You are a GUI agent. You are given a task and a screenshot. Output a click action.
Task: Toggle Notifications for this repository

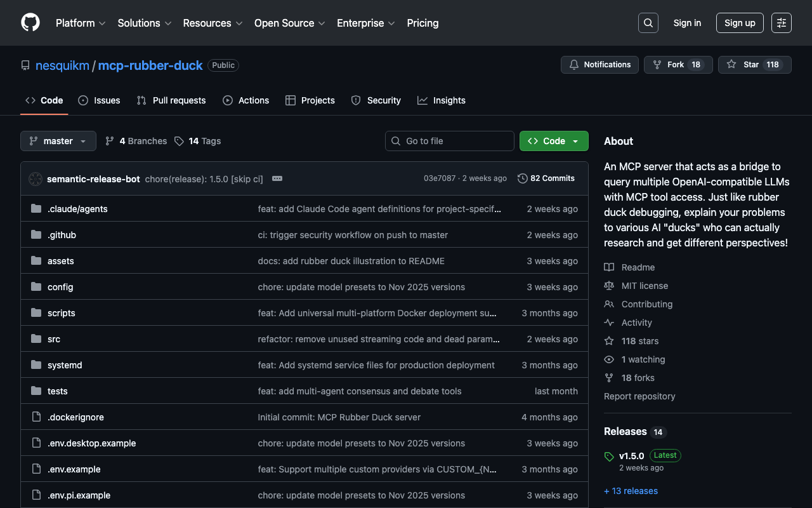tap(599, 65)
